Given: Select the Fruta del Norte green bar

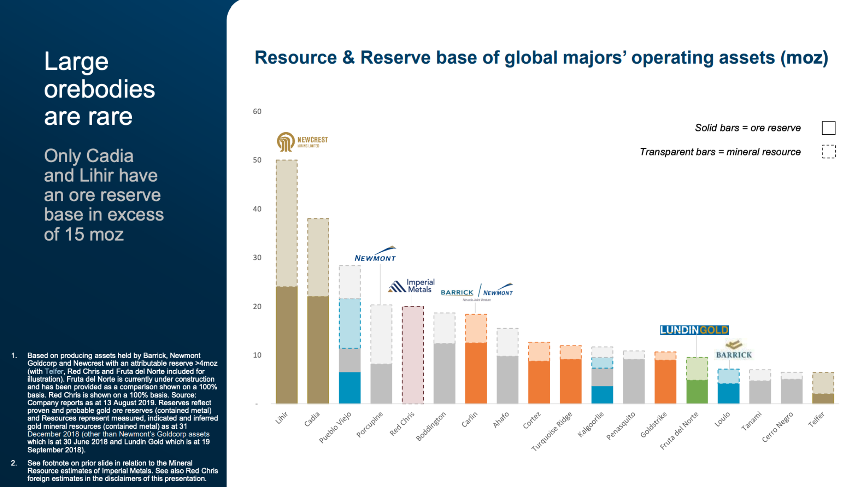Looking at the screenshot, I should pos(697,380).
